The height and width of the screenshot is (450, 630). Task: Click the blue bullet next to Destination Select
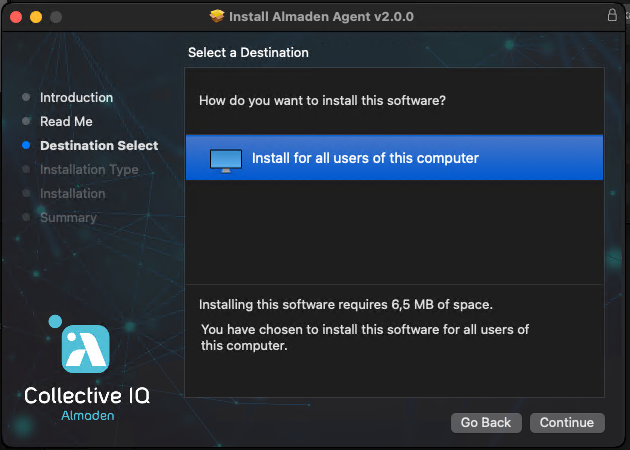point(26,146)
